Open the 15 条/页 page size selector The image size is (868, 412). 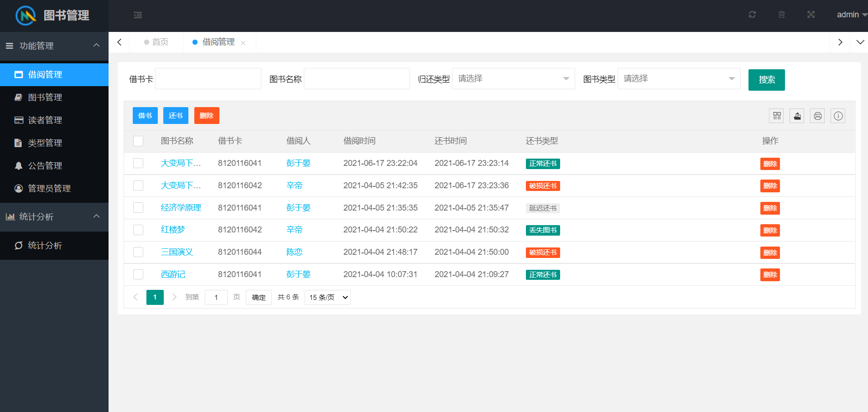pyautogui.click(x=327, y=298)
